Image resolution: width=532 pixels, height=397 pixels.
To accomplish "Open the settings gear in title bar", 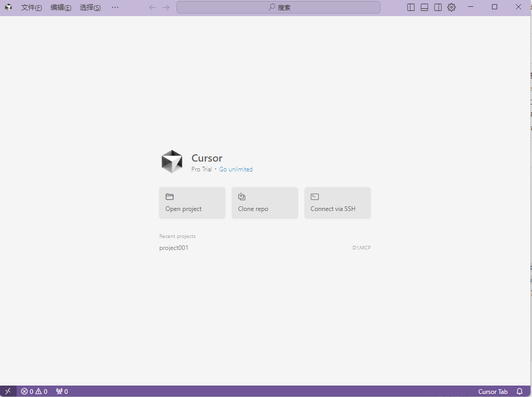I will pos(451,7).
